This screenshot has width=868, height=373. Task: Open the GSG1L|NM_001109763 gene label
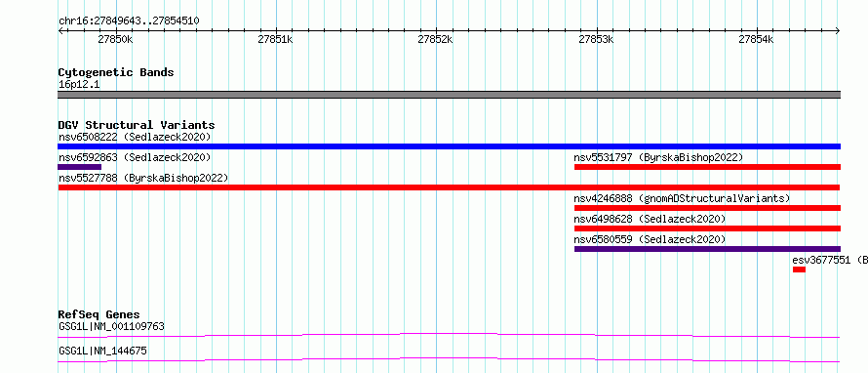coord(111,326)
